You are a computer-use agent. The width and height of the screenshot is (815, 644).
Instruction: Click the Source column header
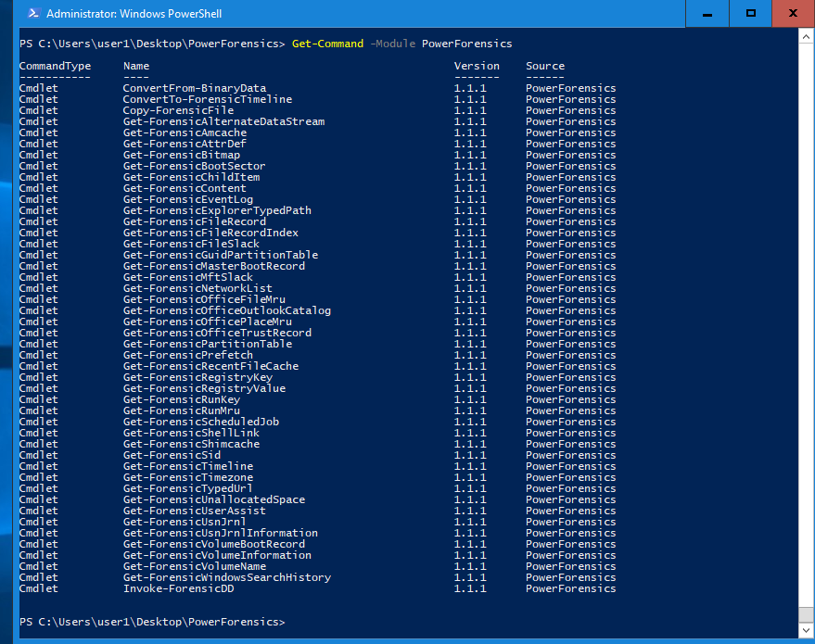tap(545, 66)
